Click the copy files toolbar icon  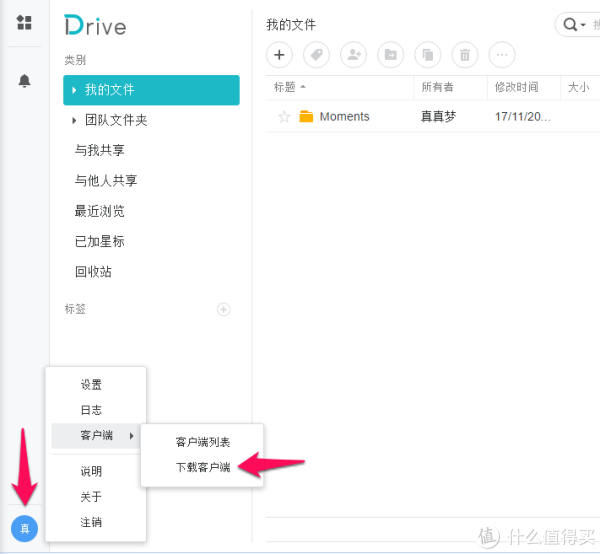427,55
